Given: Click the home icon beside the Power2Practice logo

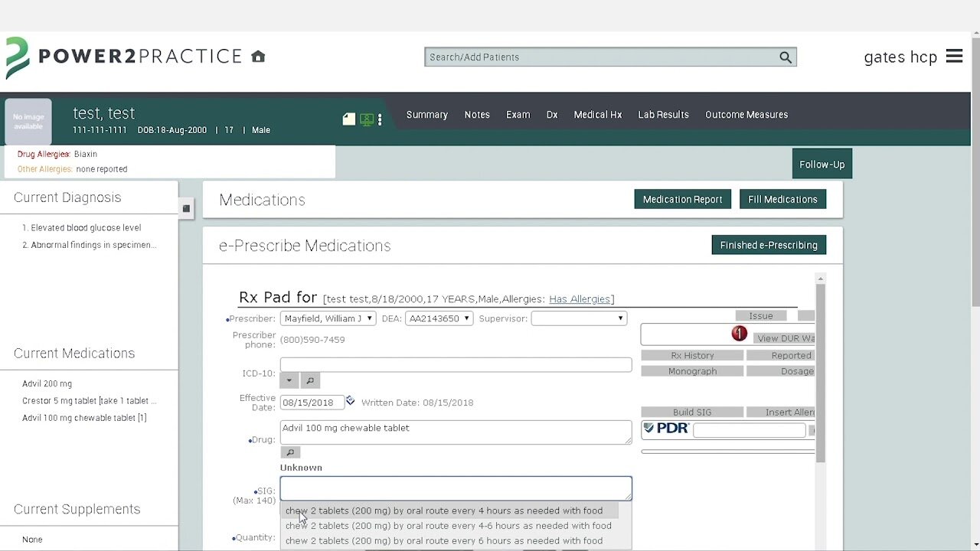Looking at the screenshot, I should click(x=258, y=57).
